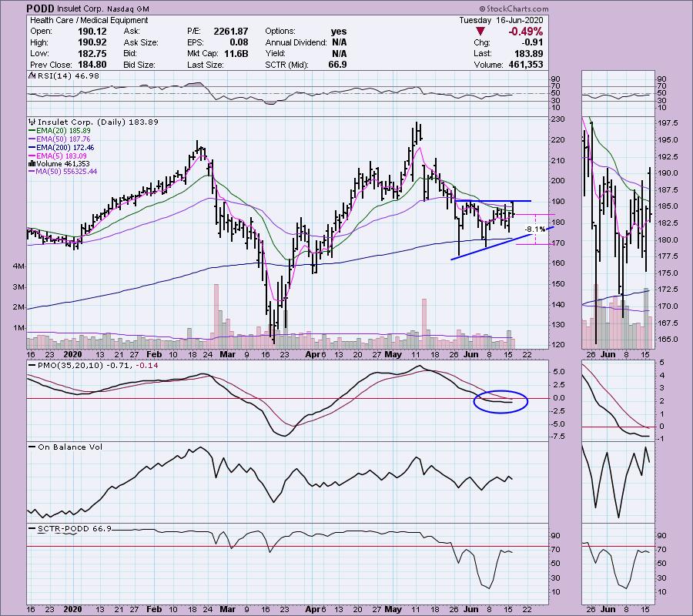Click the 197.5 label in zoom panel
Screen dimensions: 693x616
(x=668, y=123)
